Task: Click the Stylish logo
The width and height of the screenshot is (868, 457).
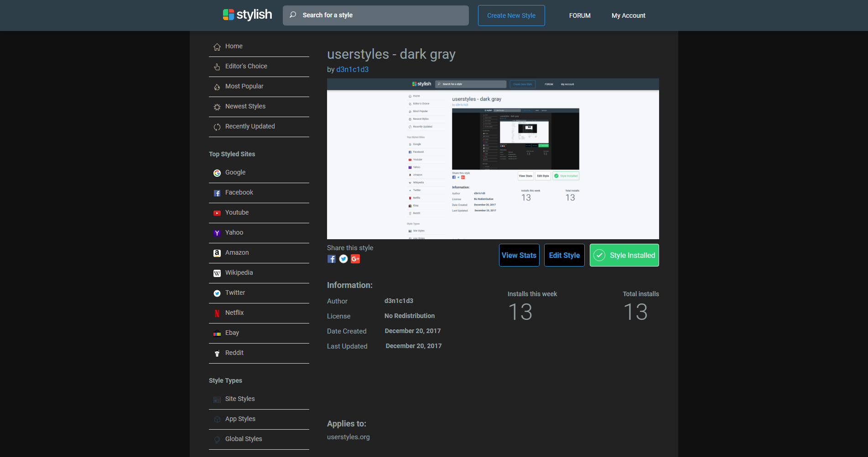Action: pos(247,15)
